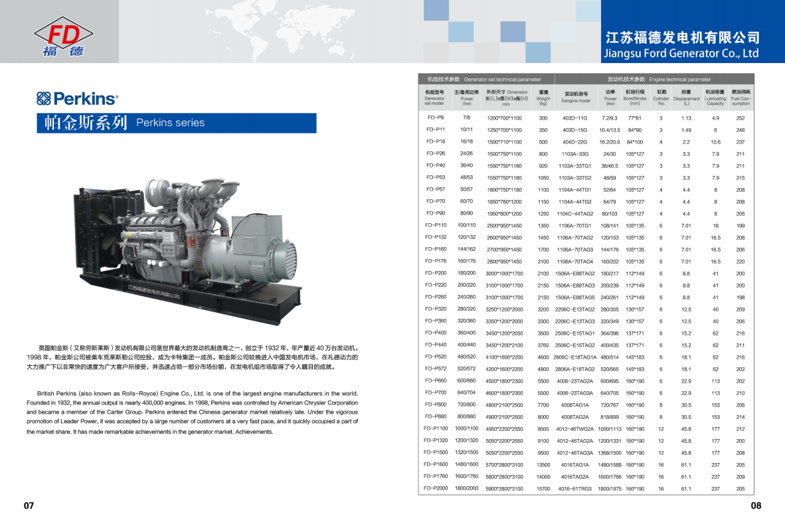
Task: Click the FD-P57 model cell
Action: (436, 190)
